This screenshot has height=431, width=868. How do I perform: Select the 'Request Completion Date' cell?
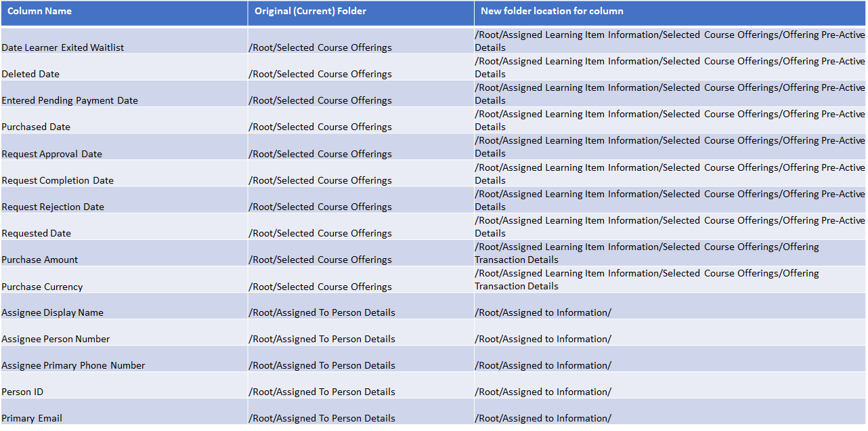(x=124, y=173)
